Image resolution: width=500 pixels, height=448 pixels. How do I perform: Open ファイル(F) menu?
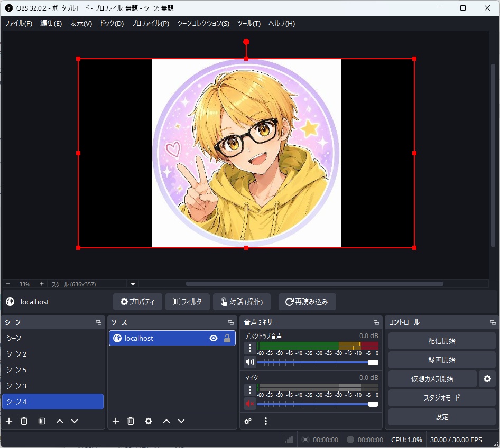[18, 23]
